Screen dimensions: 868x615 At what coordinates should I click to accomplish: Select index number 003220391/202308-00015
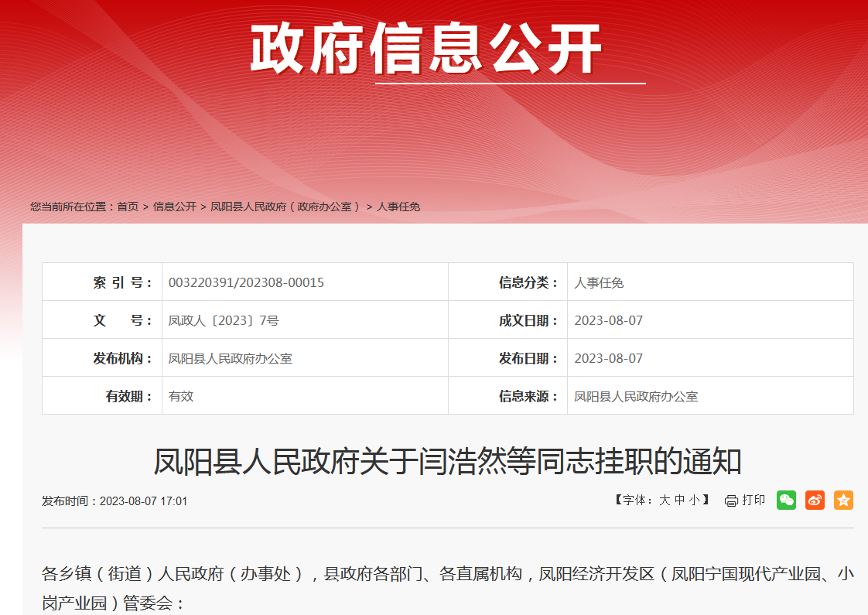[x=246, y=282]
